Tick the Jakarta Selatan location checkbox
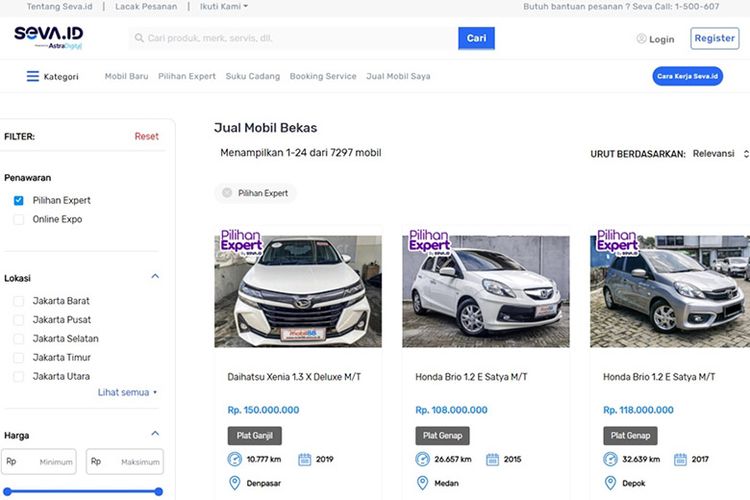The height and width of the screenshot is (500, 750). coord(18,339)
